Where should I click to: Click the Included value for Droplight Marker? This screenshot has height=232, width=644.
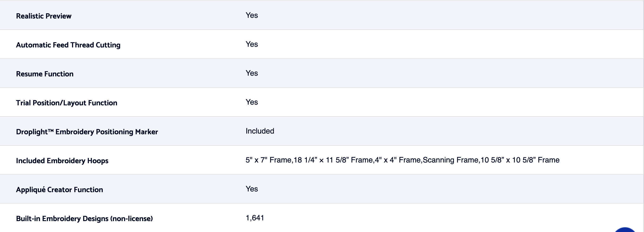(260, 131)
